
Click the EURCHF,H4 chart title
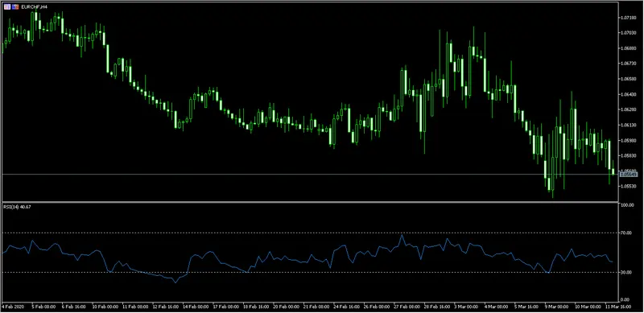click(34, 7)
